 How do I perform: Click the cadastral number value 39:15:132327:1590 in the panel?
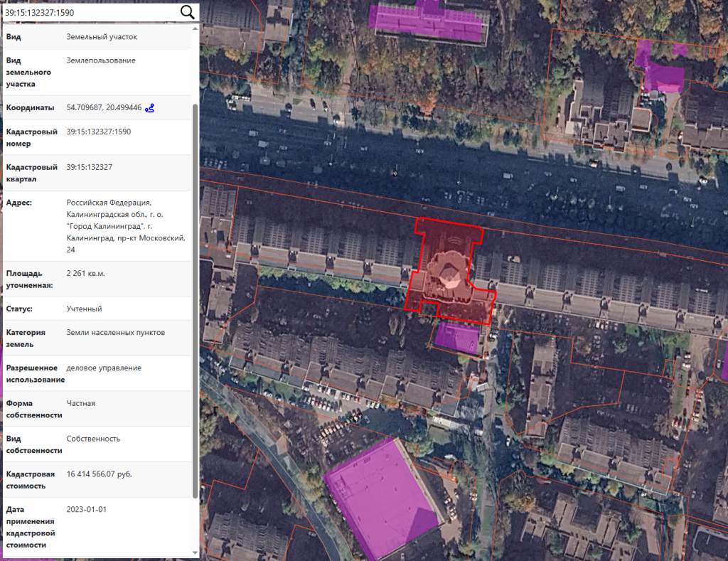pyautogui.click(x=99, y=132)
